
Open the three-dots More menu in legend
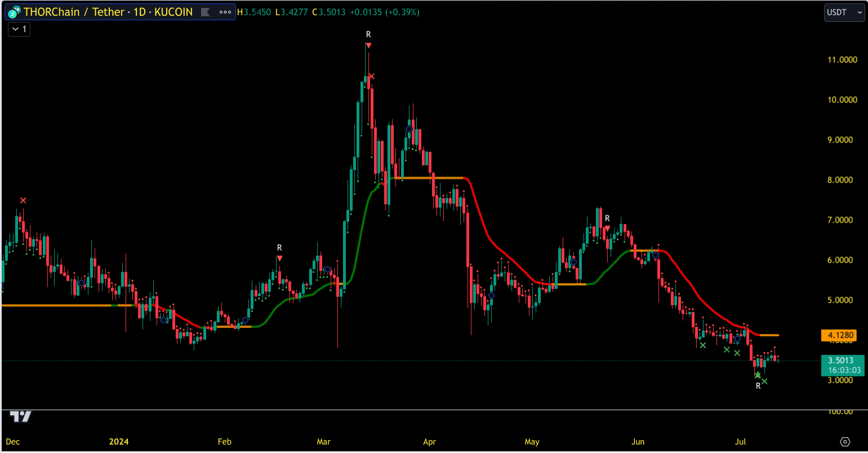pyautogui.click(x=225, y=12)
